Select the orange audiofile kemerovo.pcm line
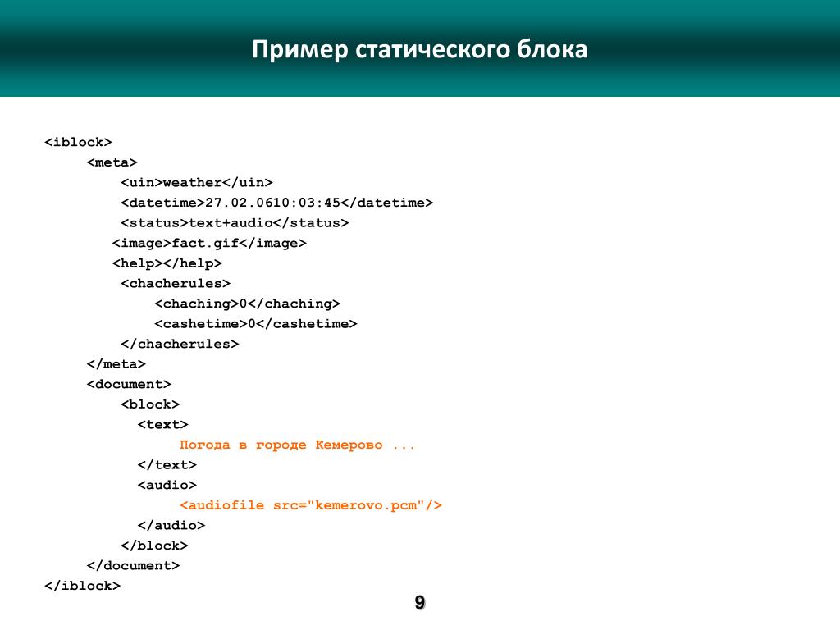 311,505
